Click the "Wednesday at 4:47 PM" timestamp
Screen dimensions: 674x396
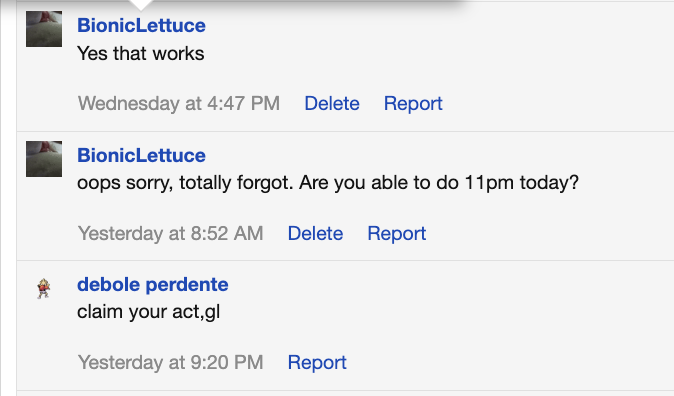[x=179, y=104]
